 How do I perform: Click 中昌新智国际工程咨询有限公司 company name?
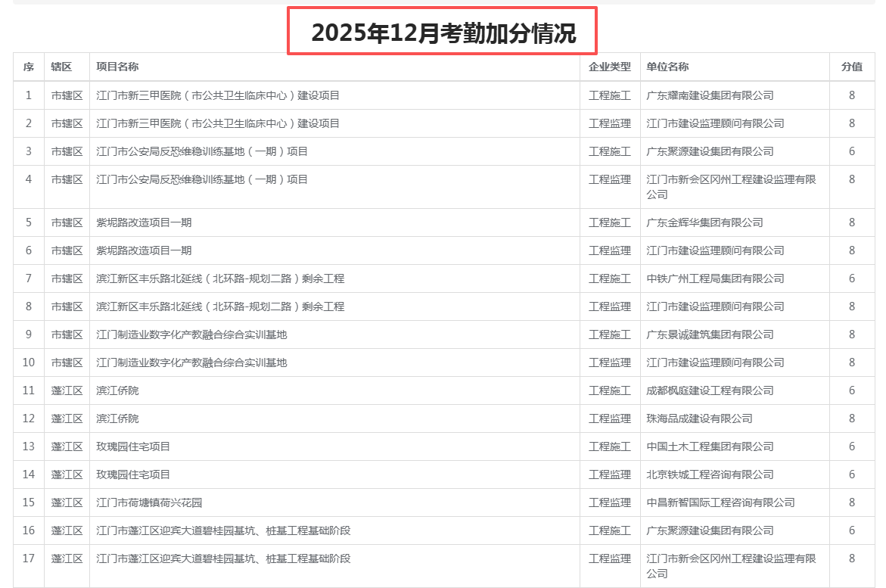coord(720,502)
